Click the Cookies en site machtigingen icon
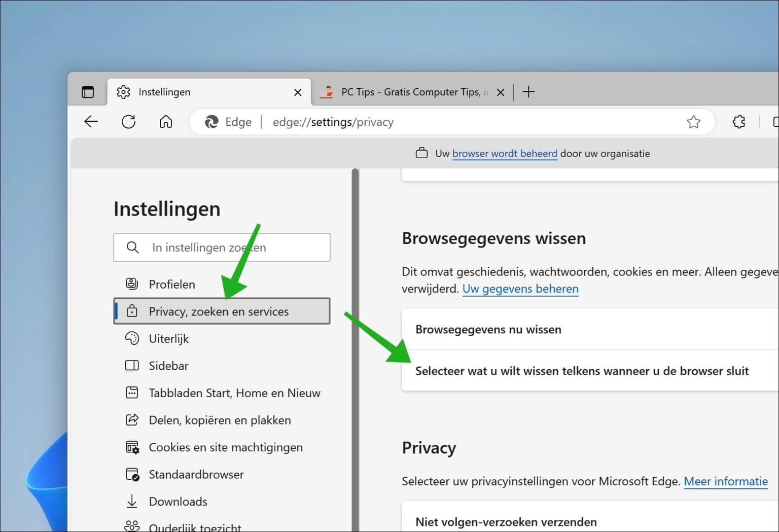Image resolution: width=779 pixels, height=532 pixels. tap(132, 447)
